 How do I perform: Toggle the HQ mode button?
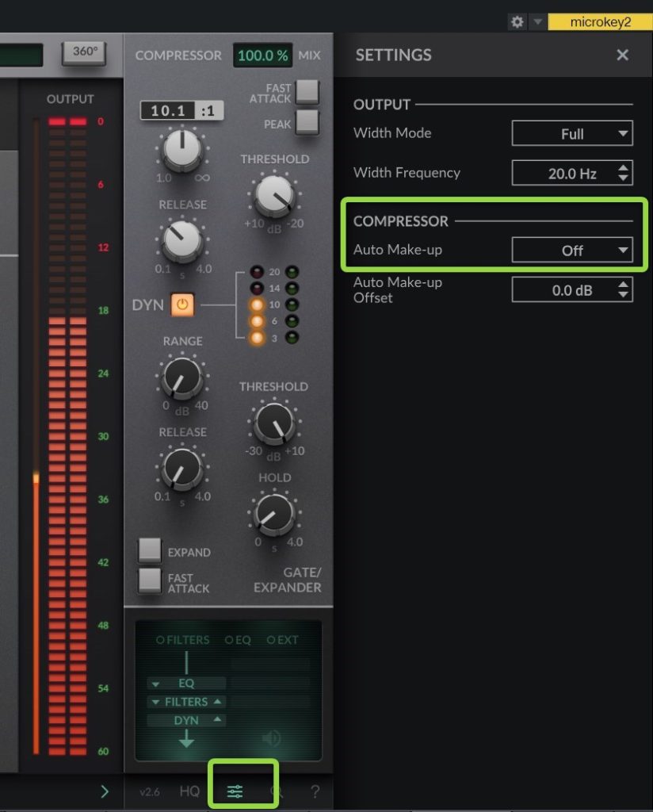click(x=189, y=791)
